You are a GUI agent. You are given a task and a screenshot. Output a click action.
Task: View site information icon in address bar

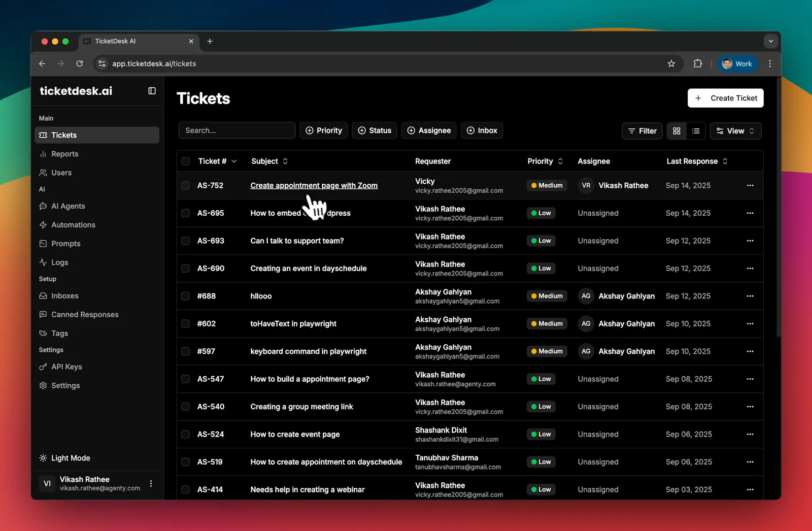click(x=102, y=63)
